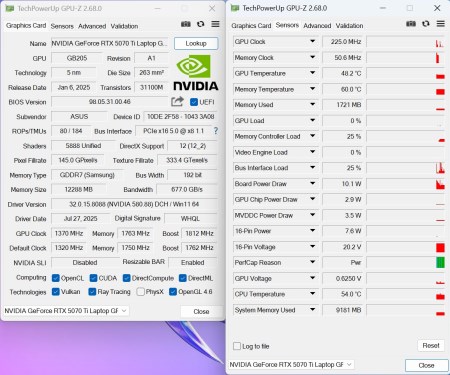450x375 pixels.
Task: Open the GPU Temperature sensor dropdown arrow
Action: [x=312, y=73]
